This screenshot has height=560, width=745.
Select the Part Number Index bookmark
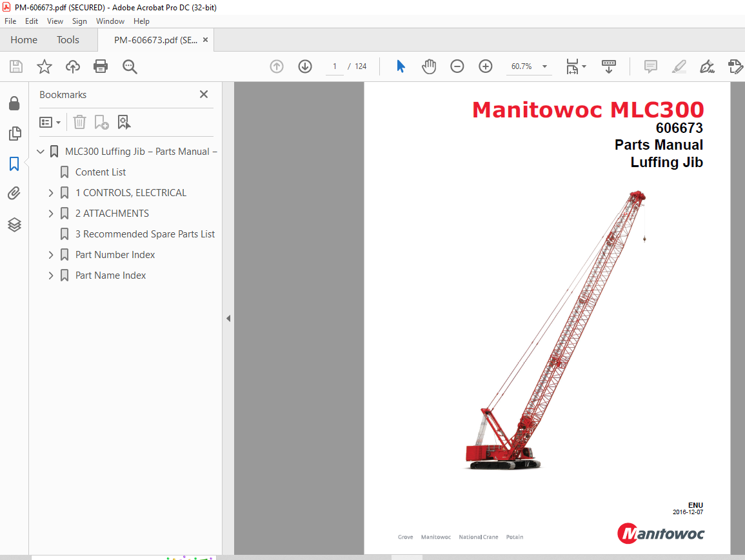point(115,255)
